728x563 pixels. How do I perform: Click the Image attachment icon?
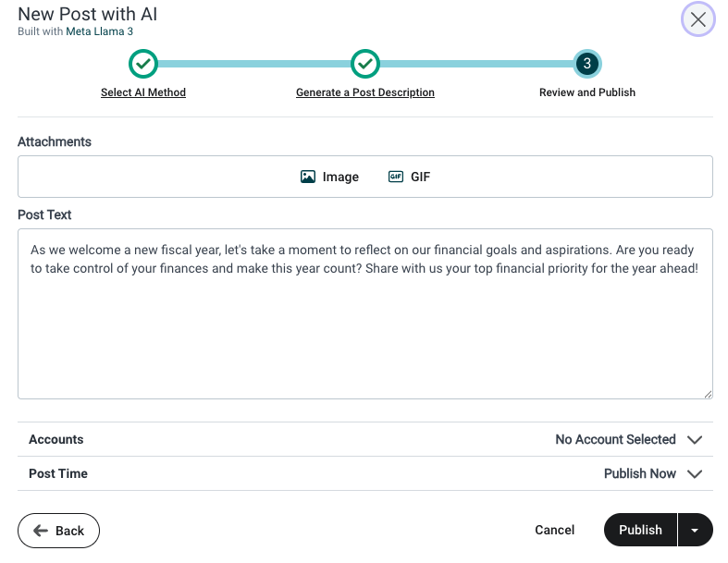(308, 177)
